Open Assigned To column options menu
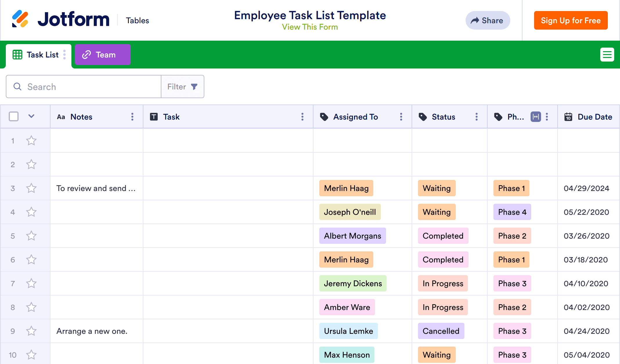Viewport: 620px width, 364px height. pos(401,117)
